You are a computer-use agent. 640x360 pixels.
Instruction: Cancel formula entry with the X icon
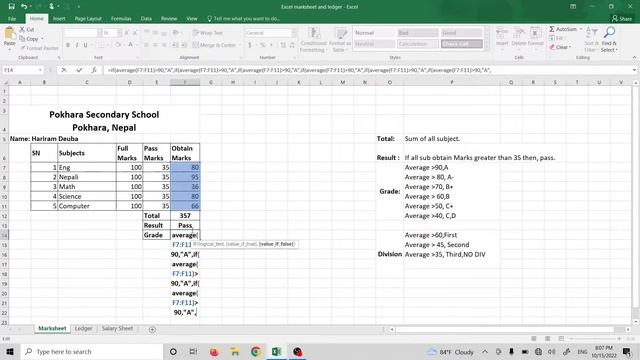pyautogui.click(x=64, y=70)
